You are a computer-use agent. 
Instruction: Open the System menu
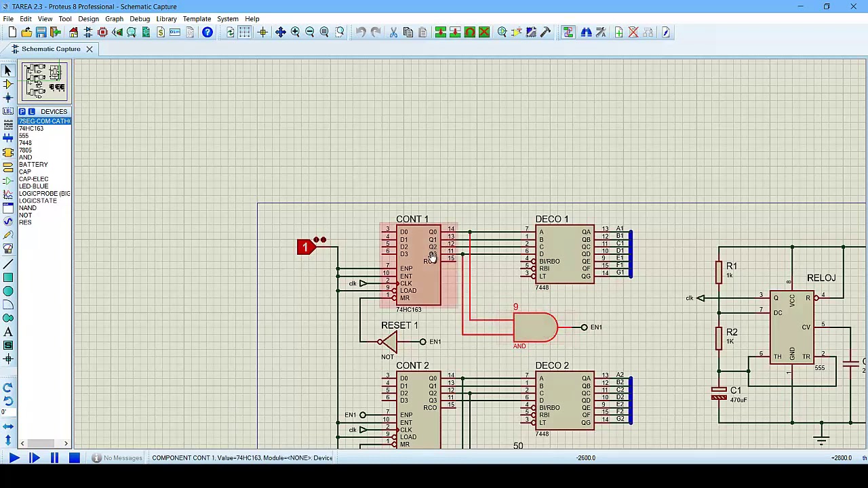228,19
